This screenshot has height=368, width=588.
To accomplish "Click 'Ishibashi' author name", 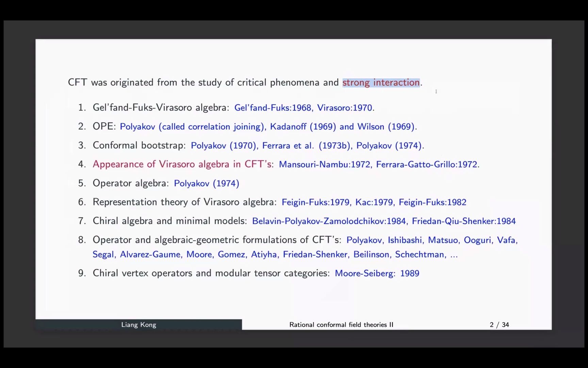I will (405, 240).
